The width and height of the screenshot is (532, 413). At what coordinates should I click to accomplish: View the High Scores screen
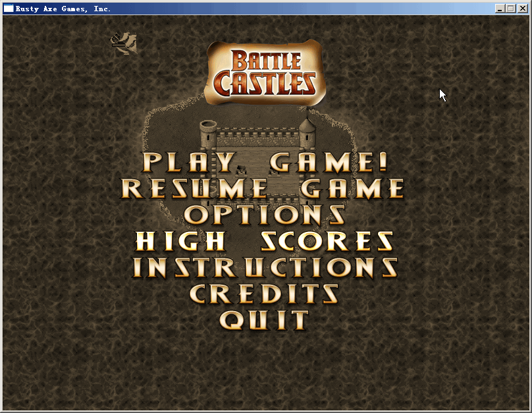click(265, 241)
